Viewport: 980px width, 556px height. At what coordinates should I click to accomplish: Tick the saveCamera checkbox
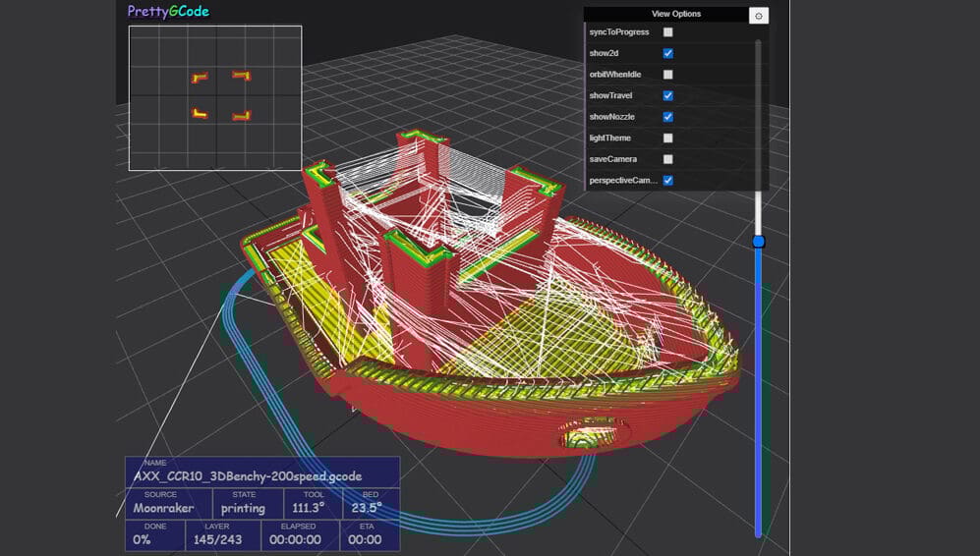(x=668, y=159)
